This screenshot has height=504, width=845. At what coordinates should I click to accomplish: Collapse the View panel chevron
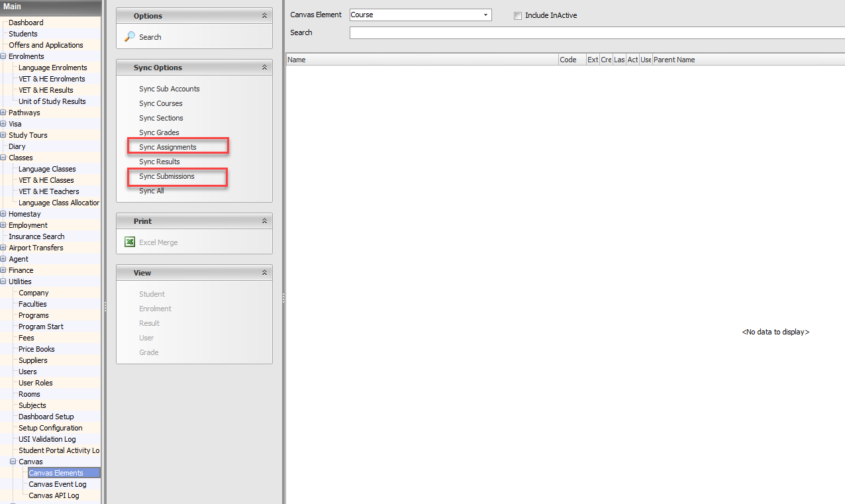[x=264, y=273]
